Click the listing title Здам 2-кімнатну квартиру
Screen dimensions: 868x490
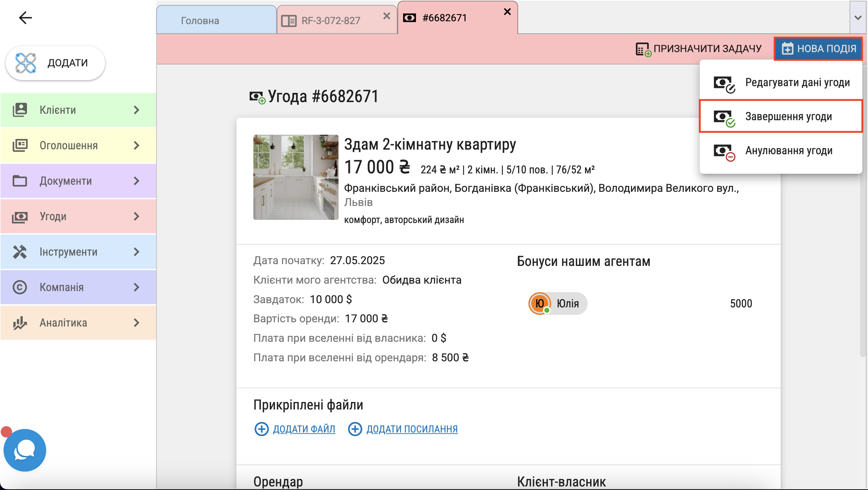click(x=430, y=144)
